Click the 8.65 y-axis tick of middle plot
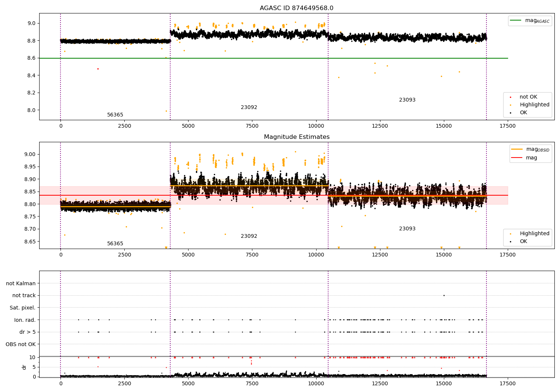The height and width of the screenshot is (392, 560). pyautogui.click(x=30, y=242)
